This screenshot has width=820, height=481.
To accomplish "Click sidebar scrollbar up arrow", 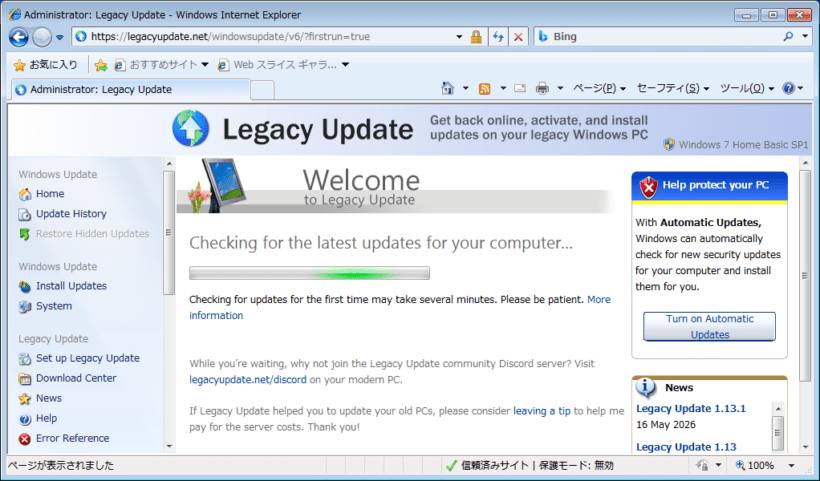I will [x=169, y=164].
